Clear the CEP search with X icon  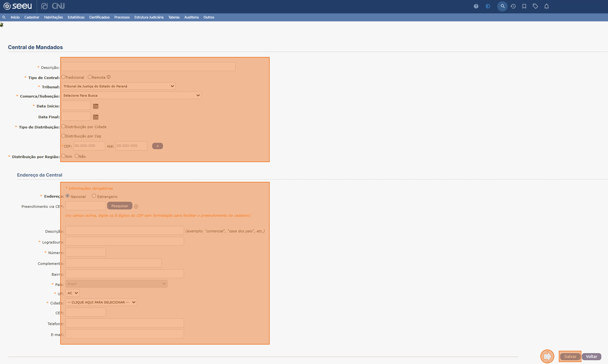coord(136,206)
